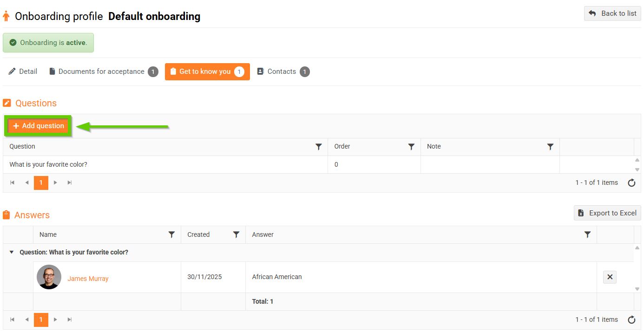
Task: Go to next page of Answers
Action: tap(55, 320)
